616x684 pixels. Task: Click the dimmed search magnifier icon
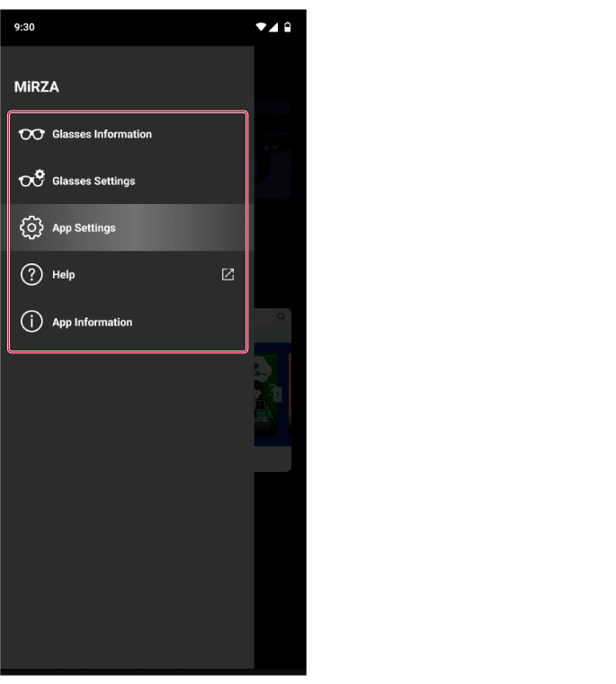coord(281,316)
